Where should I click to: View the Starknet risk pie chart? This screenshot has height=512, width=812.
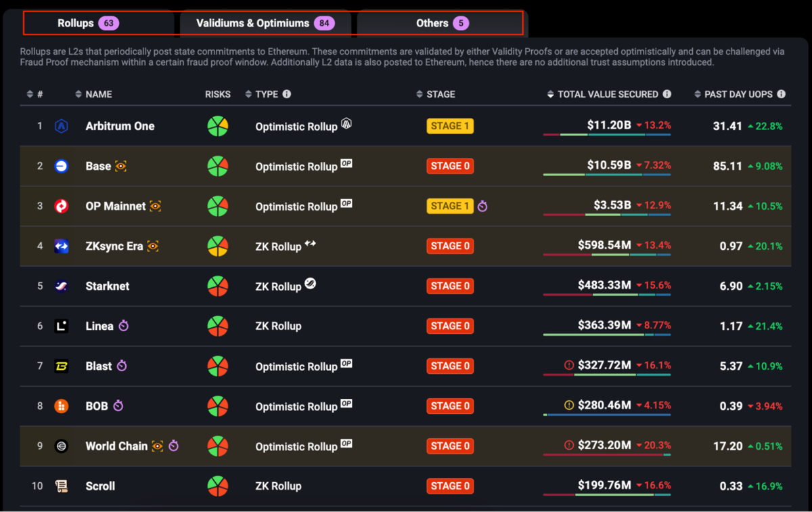point(218,286)
